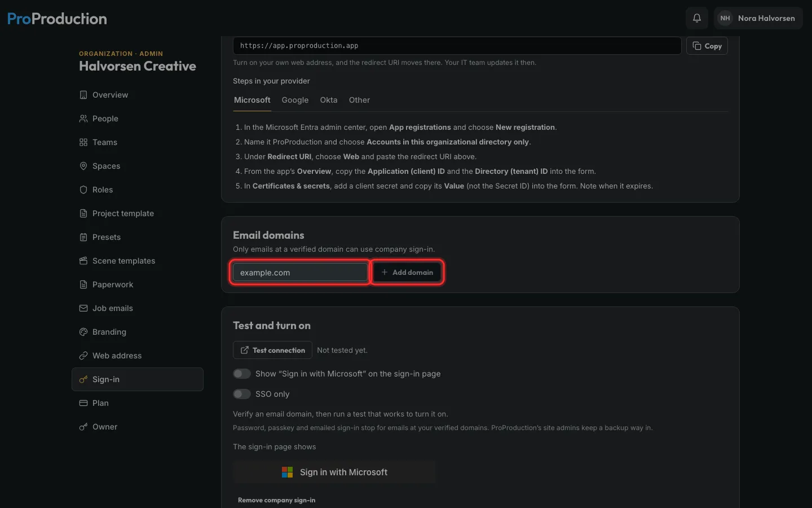Click the redirect URI text field
The height and width of the screenshot is (508, 812).
pyautogui.click(x=457, y=46)
